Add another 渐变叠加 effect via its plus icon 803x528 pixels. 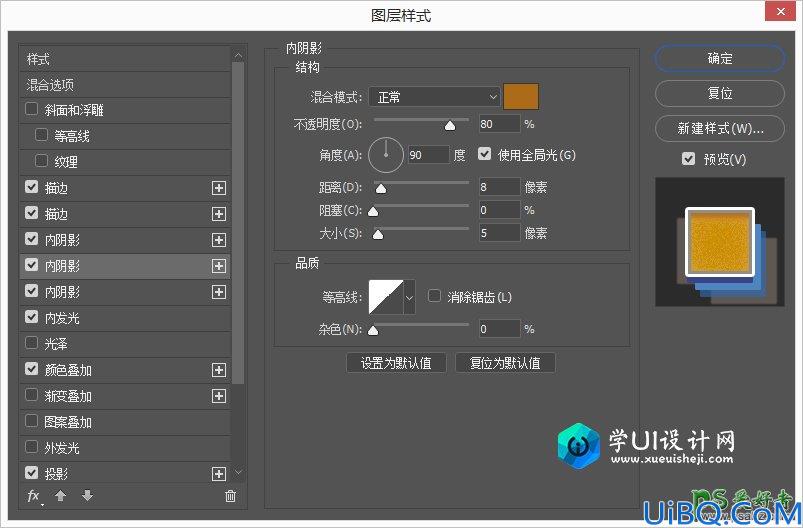pyautogui.click(x=219, y=396)
